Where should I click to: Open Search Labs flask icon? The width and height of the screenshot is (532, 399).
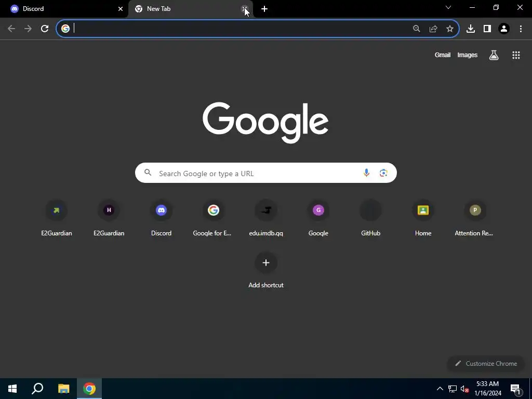tap(494, 55)
